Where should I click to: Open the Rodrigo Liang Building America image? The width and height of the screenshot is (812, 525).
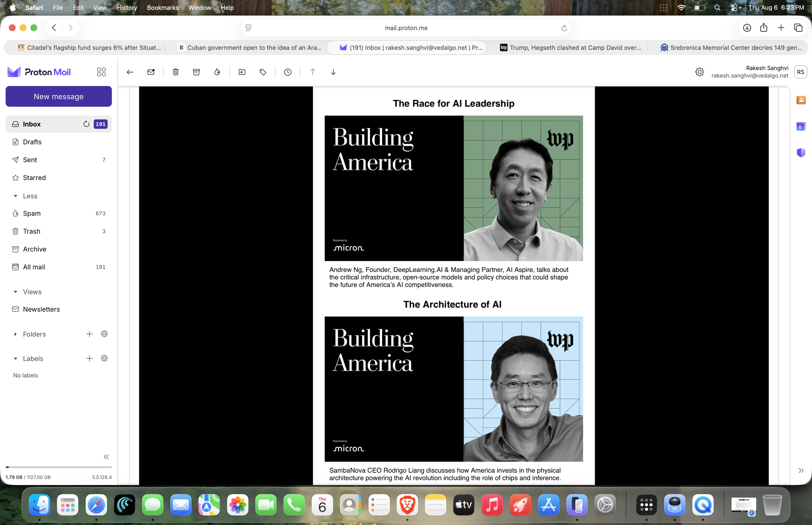453,389
